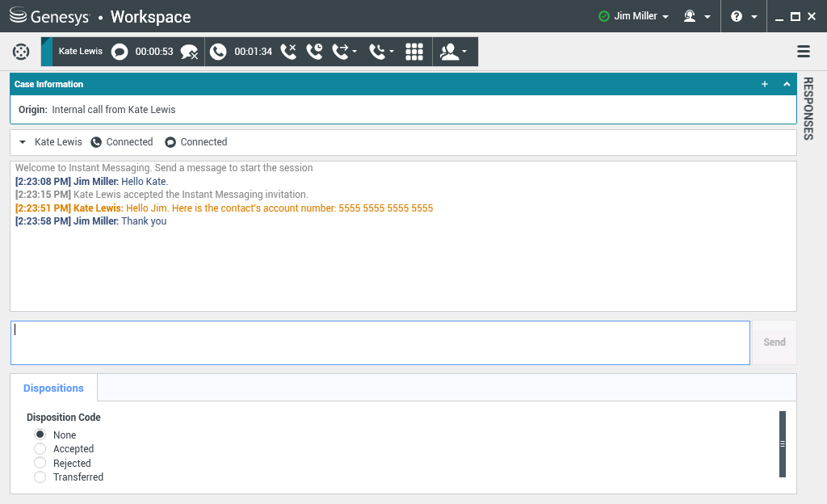Expand the help menu dropdown arrow
The image size is (827, 504).
pyautogui.click(x=754, y=17)
